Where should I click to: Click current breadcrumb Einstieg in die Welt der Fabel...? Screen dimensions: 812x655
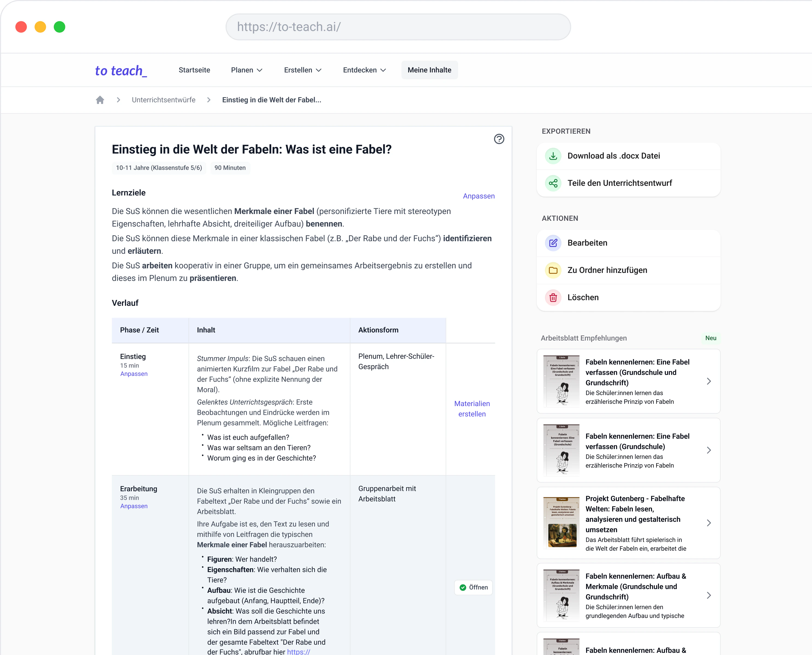[271, 100]
